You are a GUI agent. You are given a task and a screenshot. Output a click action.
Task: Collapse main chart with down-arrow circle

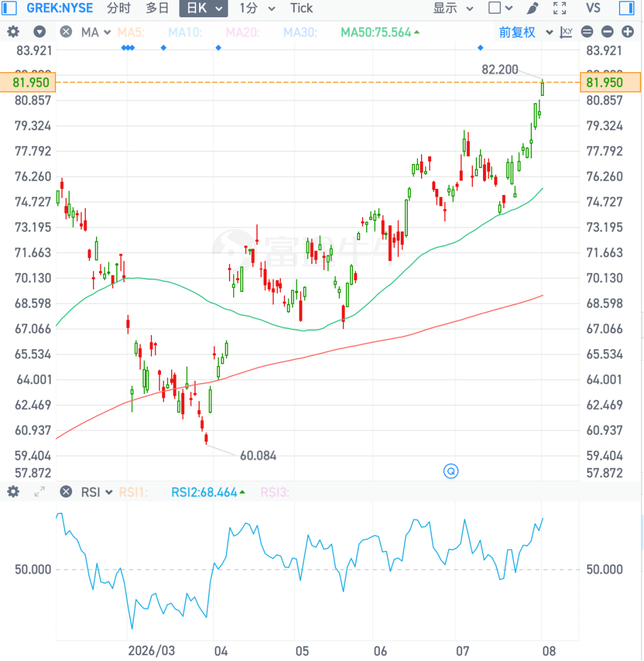pyautogui.click(x=39, y=32)
